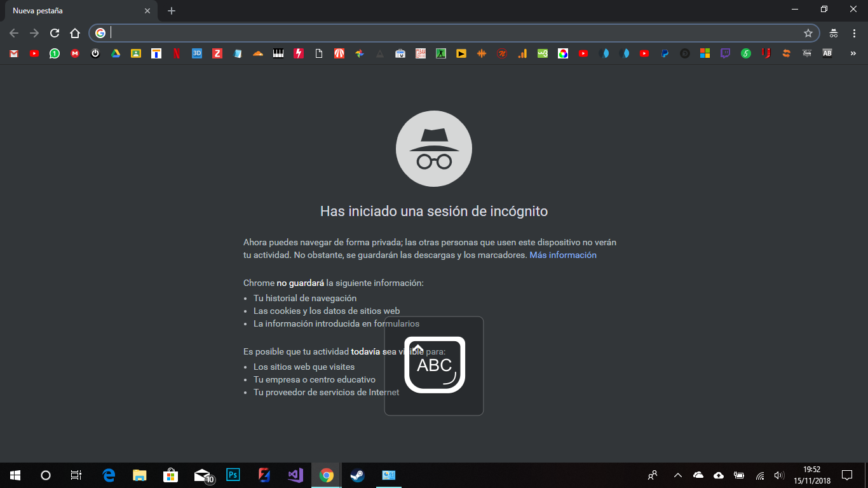Open the Google Photos bookmark
This screenshot has height=488, width=868.
coord(360,54)
